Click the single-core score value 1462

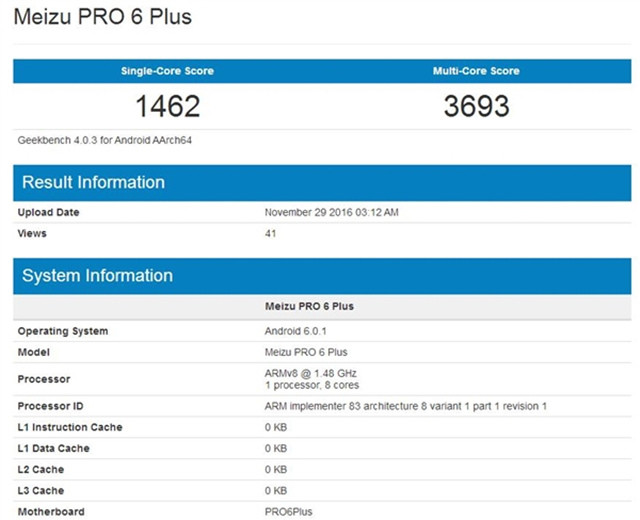(x=167, y=106)
